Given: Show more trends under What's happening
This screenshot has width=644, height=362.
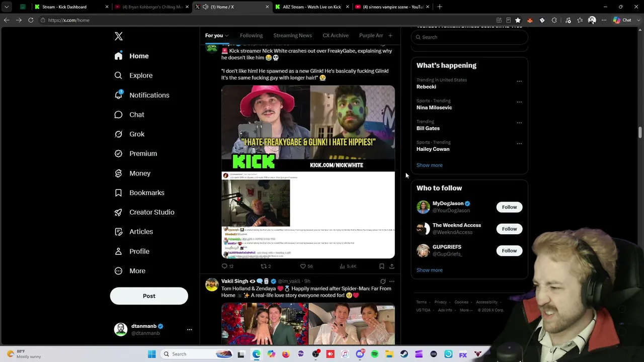Looking at the screenshot, I should coord(430,165).
